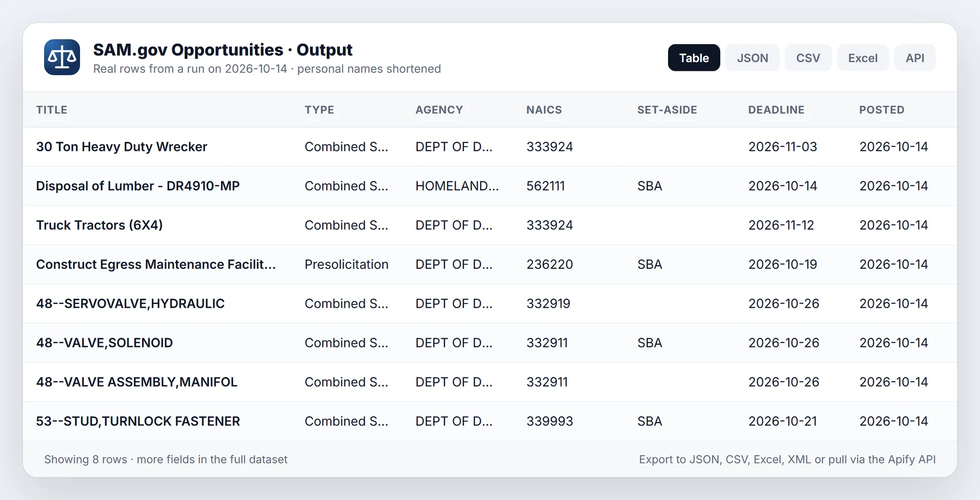The height and width of the screenshot is (500, 980).
Task: Click SBA set-aside in Disposal of Lumber row
Action: pos(650,186)
